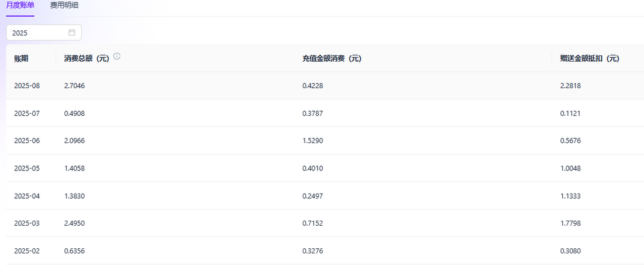Click total consumption value 2.7046
This screenshot has height=265, width=644.
(x=75, y=86)
